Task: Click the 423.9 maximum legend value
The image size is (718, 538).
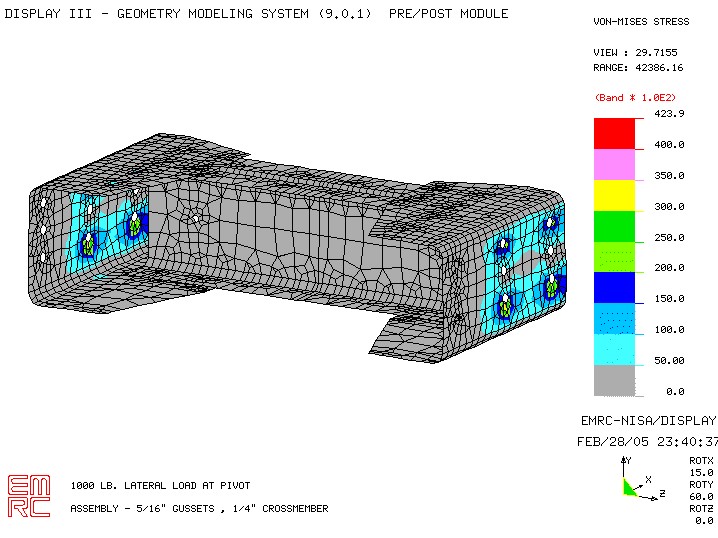Action: point(669,113)
